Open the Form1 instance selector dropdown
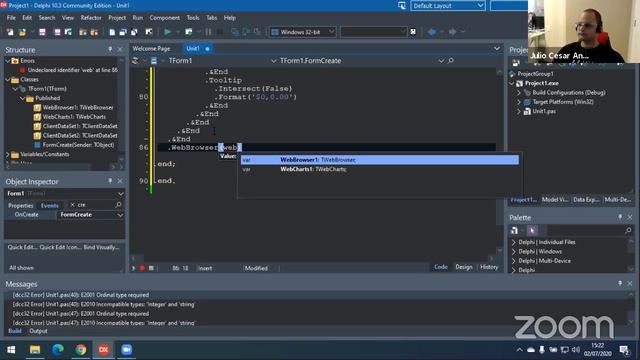The image size is (640, 360). [120, 193]
